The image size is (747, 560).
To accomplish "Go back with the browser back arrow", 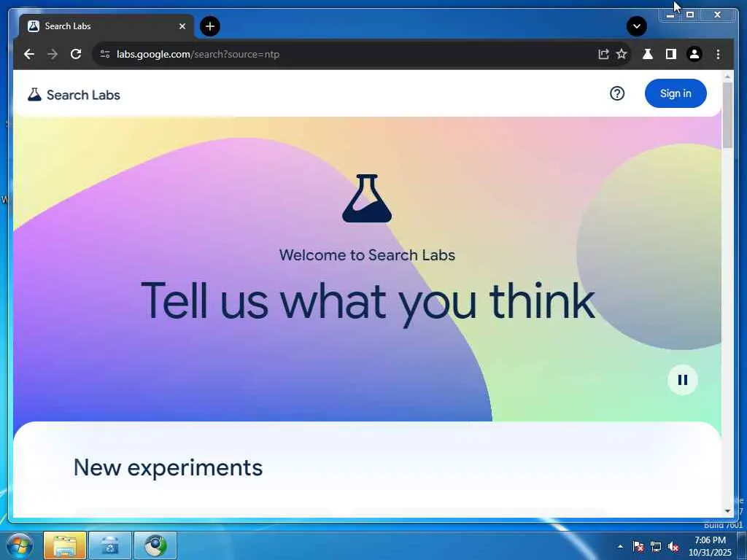I will [x=29, y=54].
